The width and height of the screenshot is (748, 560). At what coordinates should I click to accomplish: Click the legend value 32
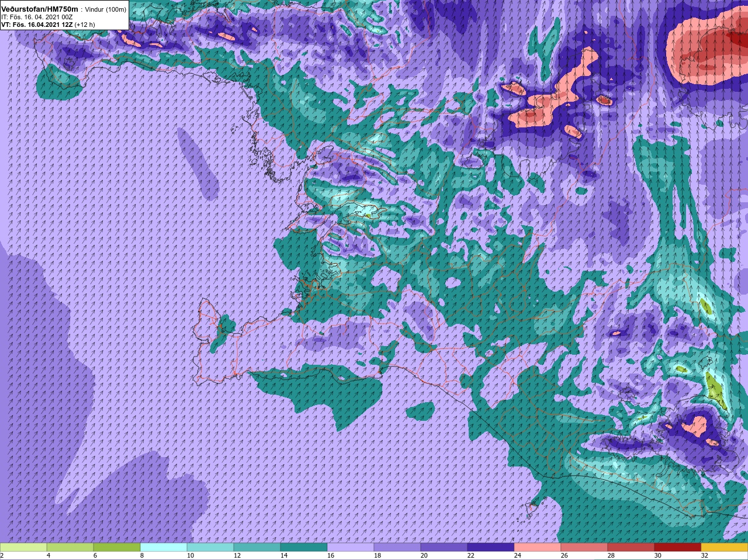click(705, 555)
